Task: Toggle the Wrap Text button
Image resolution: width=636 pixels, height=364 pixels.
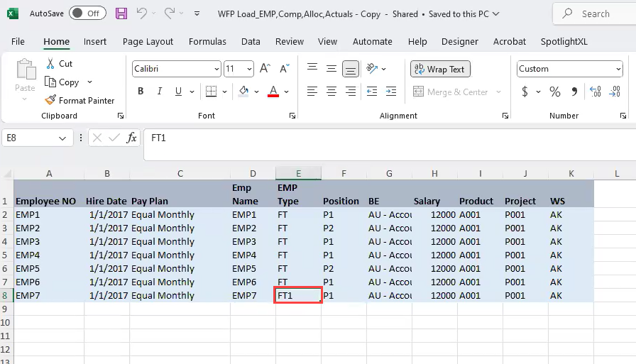Action: pos(440,69)
